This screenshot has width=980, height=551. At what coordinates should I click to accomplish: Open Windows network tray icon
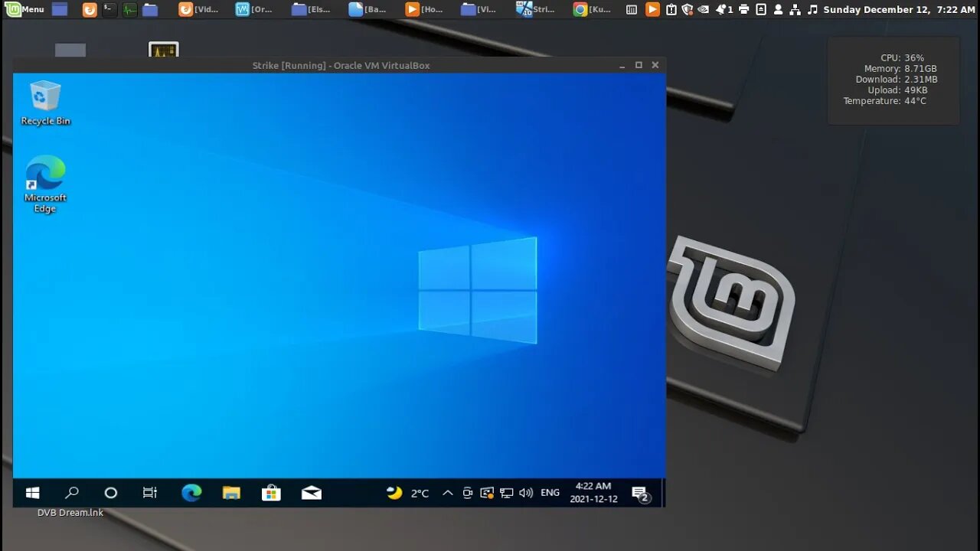pyautogui.click(x=506, y=493)
